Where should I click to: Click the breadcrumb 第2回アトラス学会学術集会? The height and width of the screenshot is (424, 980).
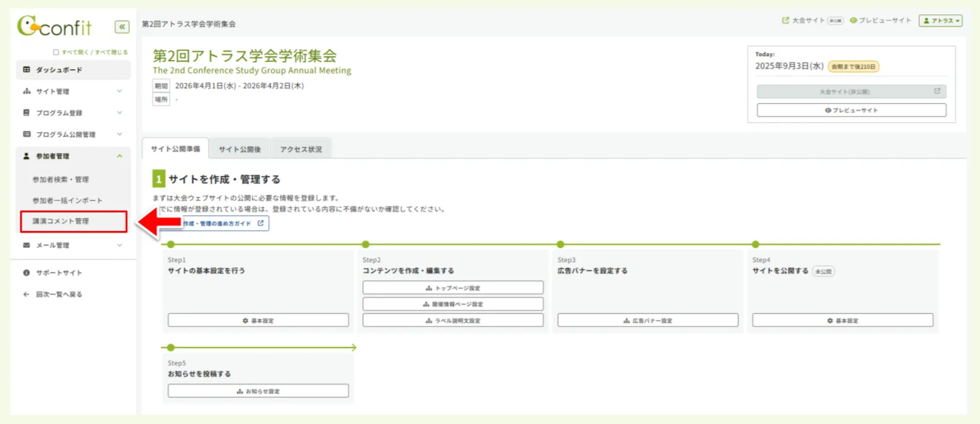(x=189, y=24)
